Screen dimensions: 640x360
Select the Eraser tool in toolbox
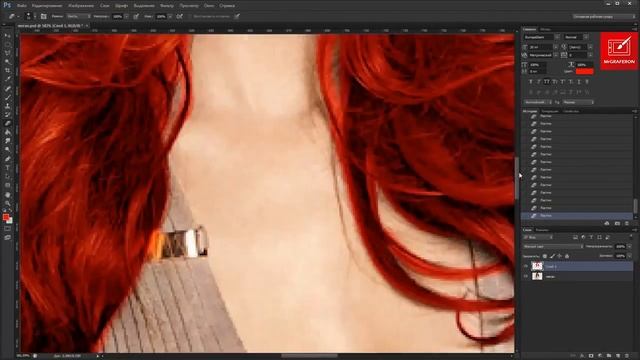pos(7,123)
